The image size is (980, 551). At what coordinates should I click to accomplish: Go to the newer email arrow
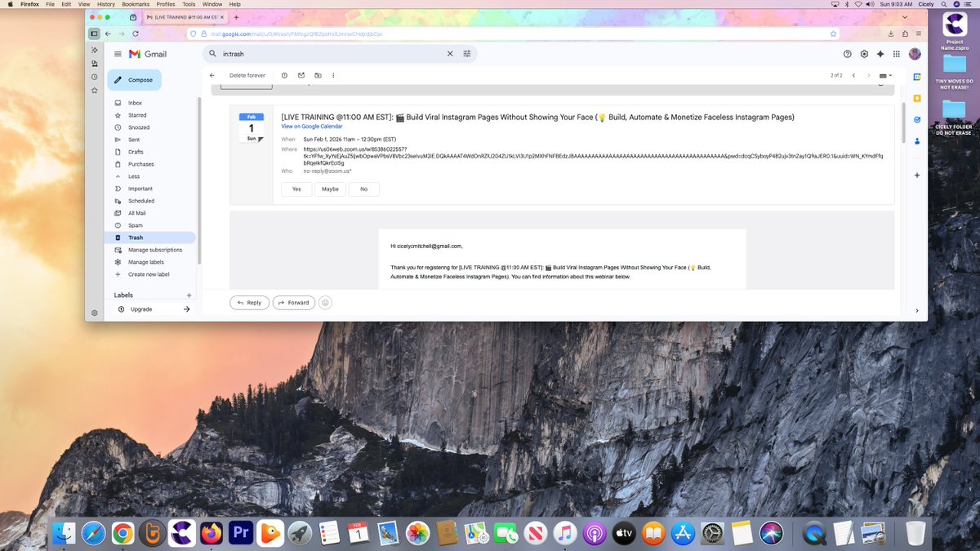(853, 75)
